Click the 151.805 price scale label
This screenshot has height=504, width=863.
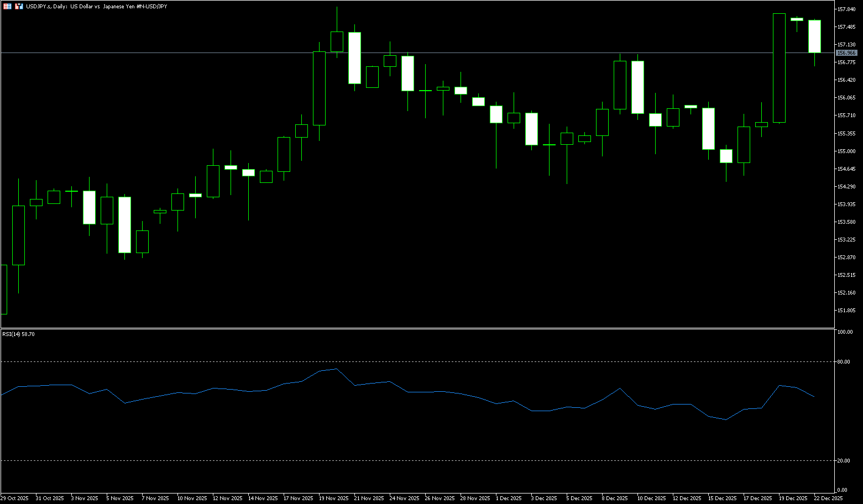pyautogui.click(x=846, y=311)
